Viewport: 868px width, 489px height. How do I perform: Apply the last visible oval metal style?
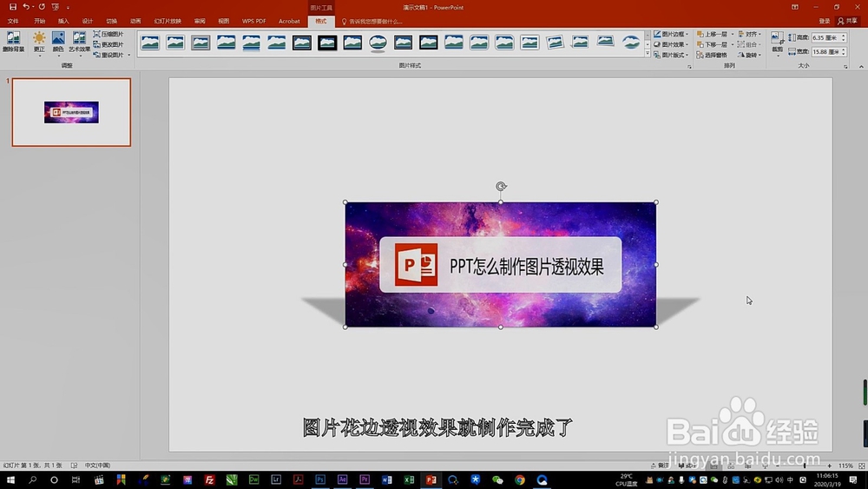point(631,43)
